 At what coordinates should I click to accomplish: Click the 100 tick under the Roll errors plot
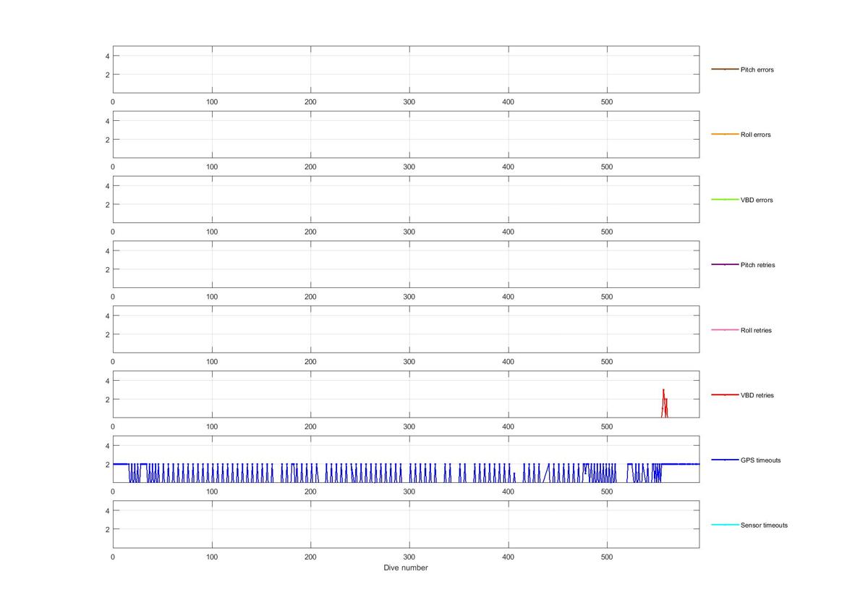(x=212, y=167)
